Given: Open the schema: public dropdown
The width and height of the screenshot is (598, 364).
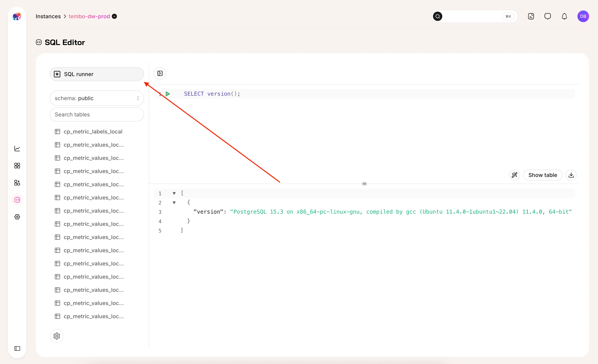Looking at the screenshot, I should pos(97,98).
